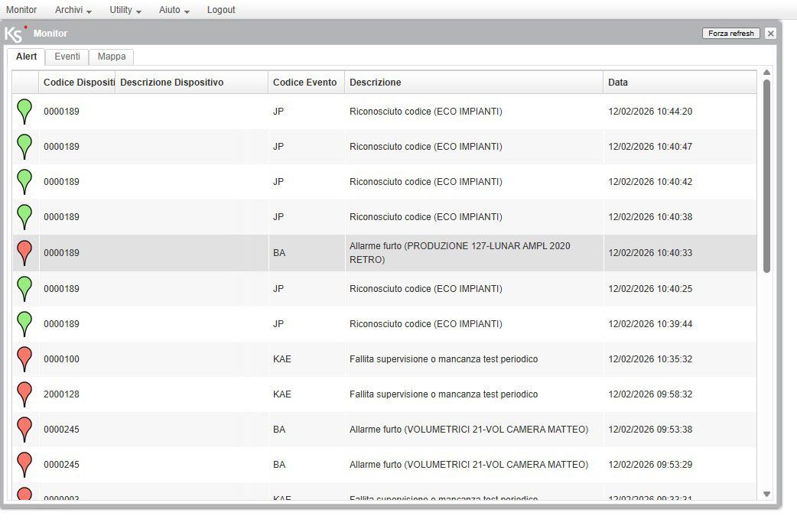
Task: Switch to the Eventi tab
Action: click(67, 57)
